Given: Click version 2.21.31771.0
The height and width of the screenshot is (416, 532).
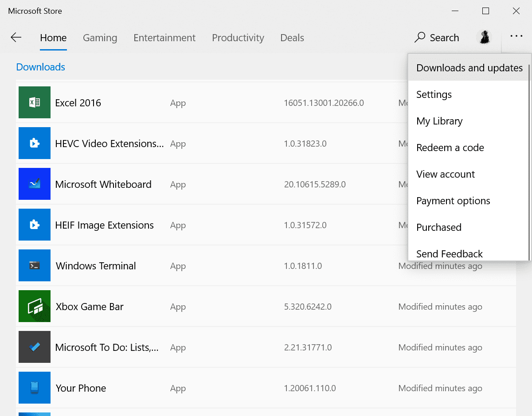Looking at the screenshot, I should [x=308, y=347].
